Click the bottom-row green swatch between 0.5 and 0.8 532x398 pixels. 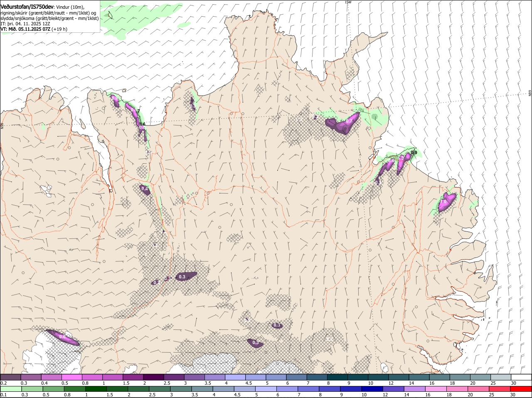pyautogui.click(x=54, y=389)
